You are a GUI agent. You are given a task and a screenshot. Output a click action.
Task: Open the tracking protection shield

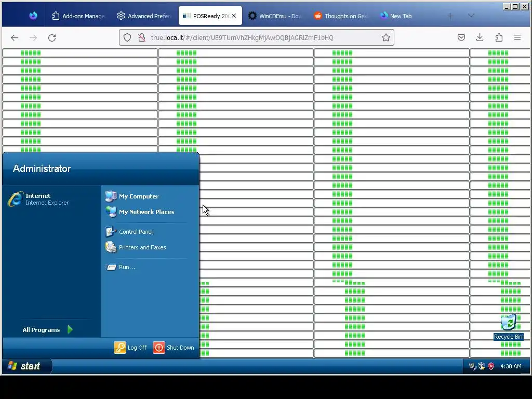click(127, 37)
